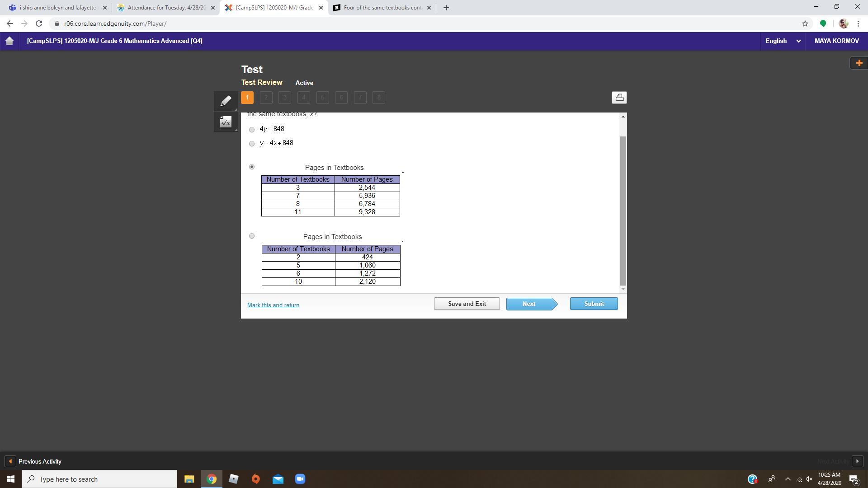
Task: Click the question panel vertical scrollbar
Action: 623,210
